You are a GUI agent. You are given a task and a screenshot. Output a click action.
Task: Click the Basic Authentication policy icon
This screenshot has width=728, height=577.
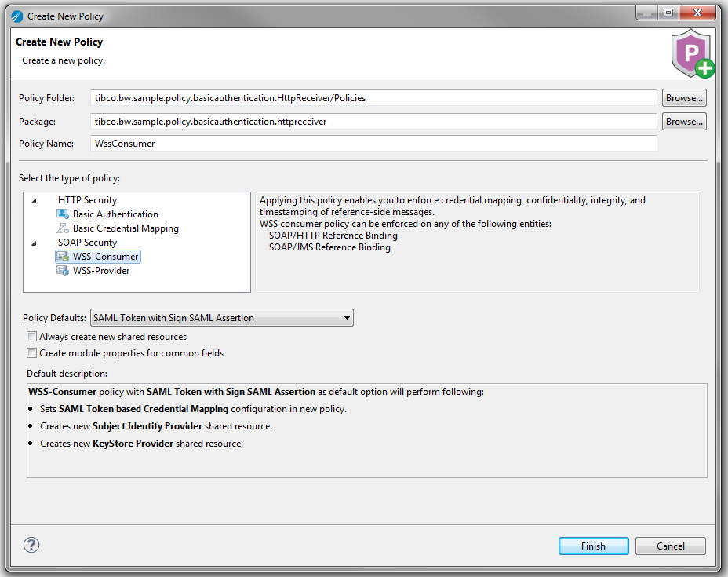tap(63, 214)
